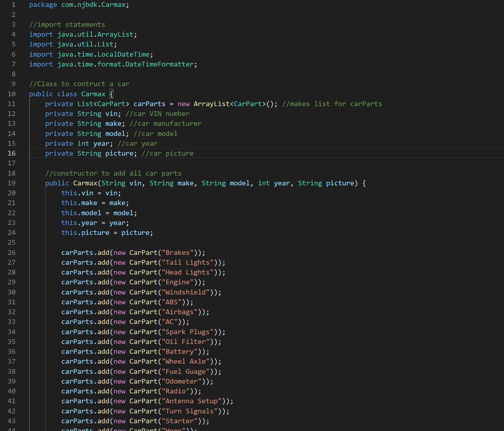Click the string "Windshield"

(186, 292)
